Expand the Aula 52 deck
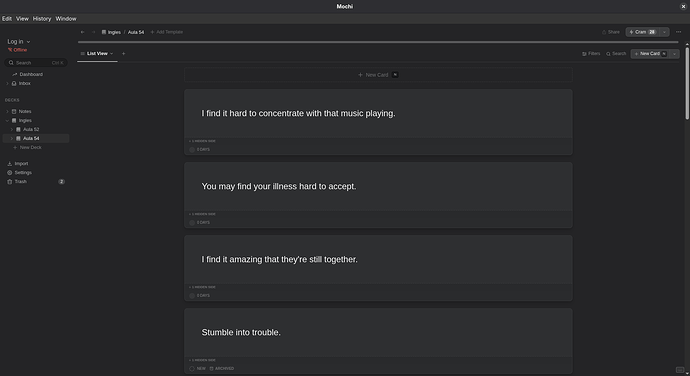Viewport: 690px width, 376px height. click(x=12, y=129)
